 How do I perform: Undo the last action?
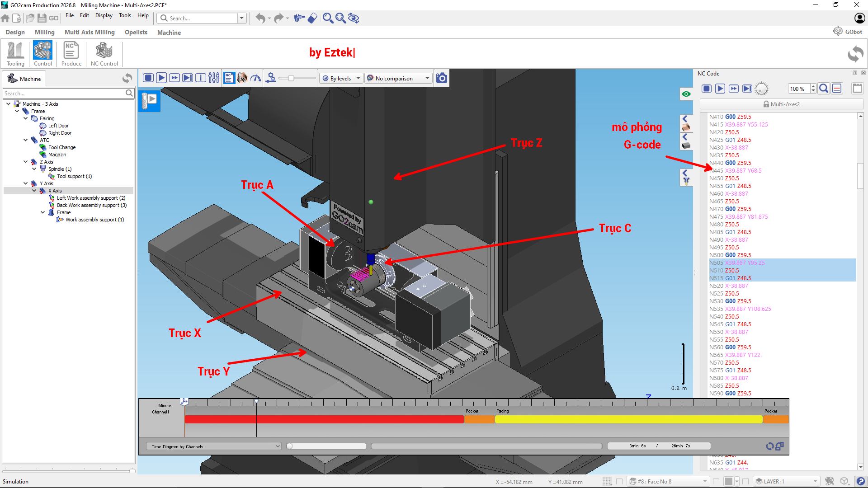click(260, 18)
